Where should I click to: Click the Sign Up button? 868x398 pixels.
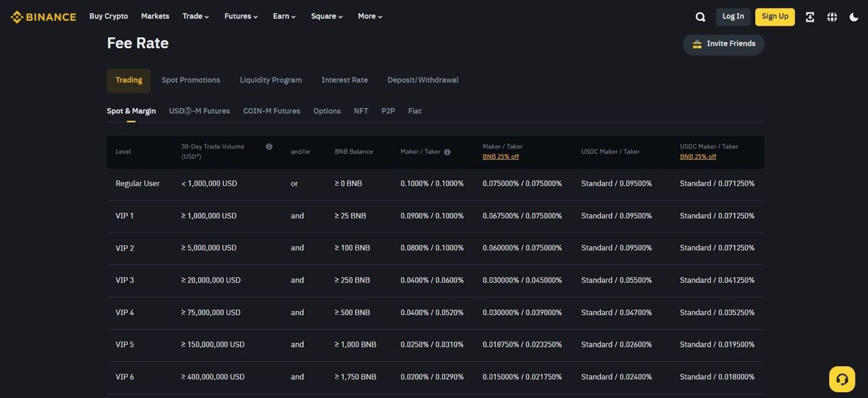775,16
